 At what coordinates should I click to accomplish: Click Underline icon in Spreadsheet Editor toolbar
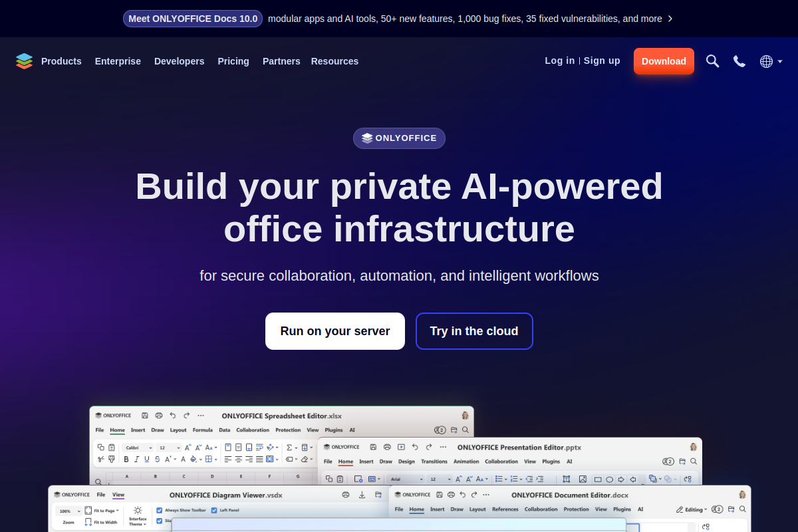tap(147, 460)
